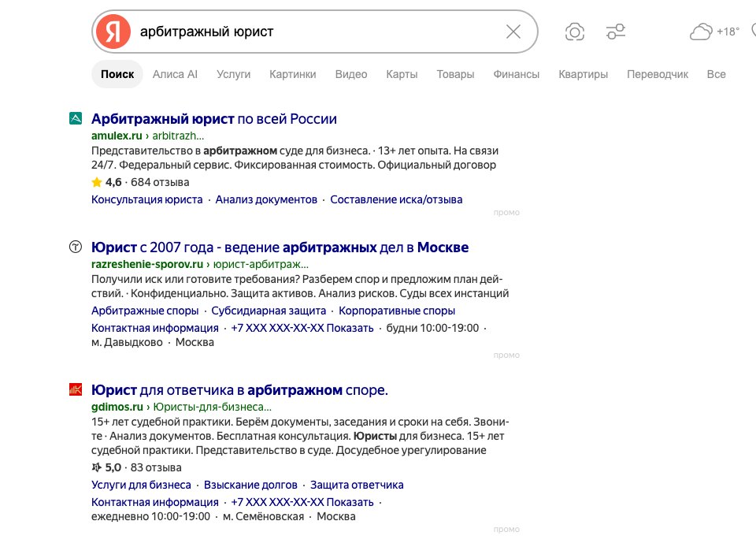This screenshot has height=547, width=756.
Task: Click the cloud weather icon
Action: point(701,32)
